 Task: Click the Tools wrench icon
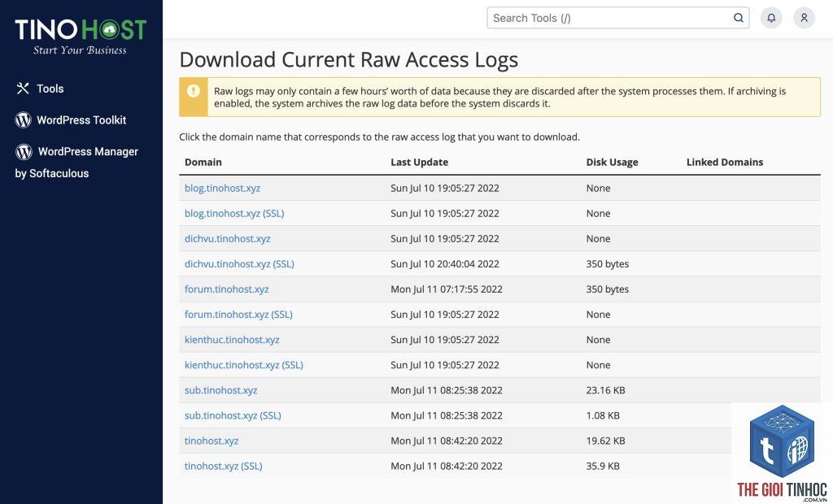point(22,89)
